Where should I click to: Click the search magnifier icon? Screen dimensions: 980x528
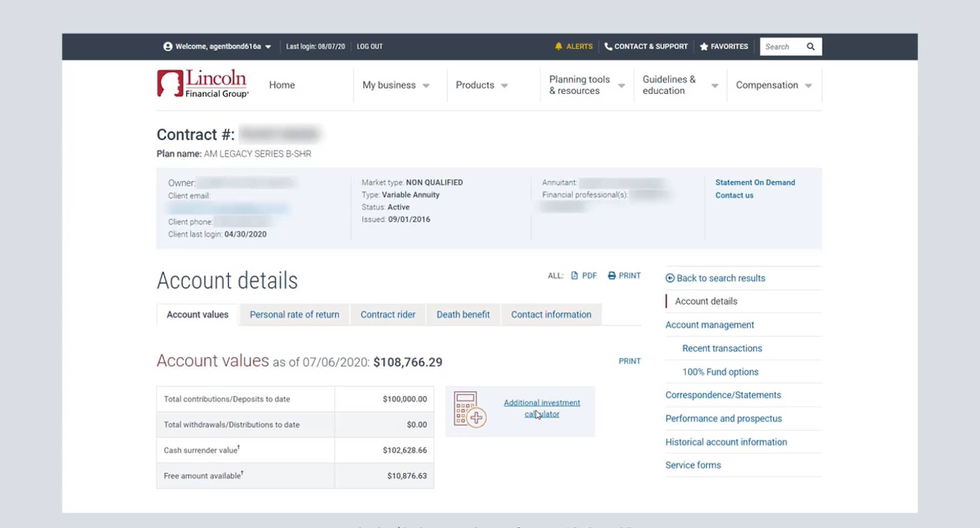pyautogui.click(x=811, y=47)
